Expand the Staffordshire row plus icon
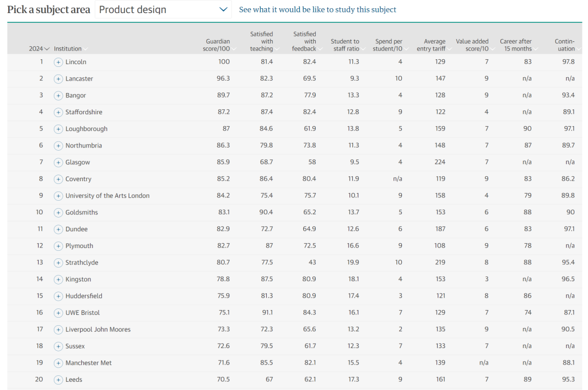The image size is (588, 390). (x=58, y=112)
